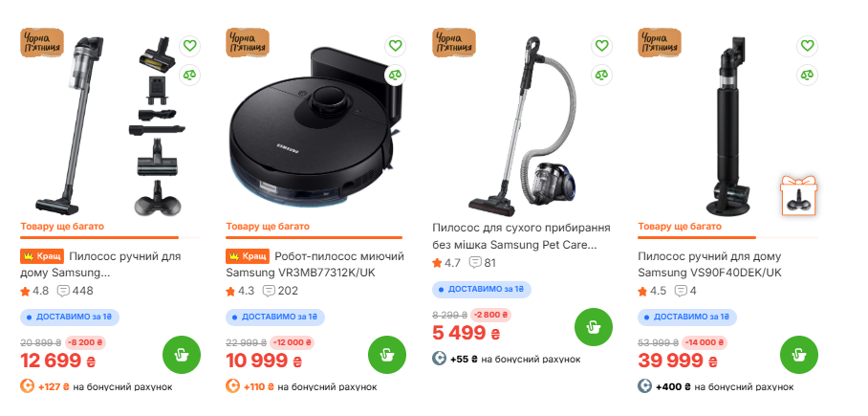Open the gift icon on the VS90F40DEK/UK product image
This screenshot has height=416, width=868.
tap(799, 195)
